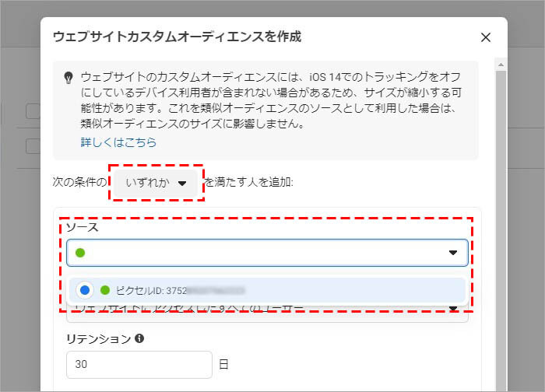
Task: Open the 詳しくはこちら link
Action: click(x=118, y=142)
